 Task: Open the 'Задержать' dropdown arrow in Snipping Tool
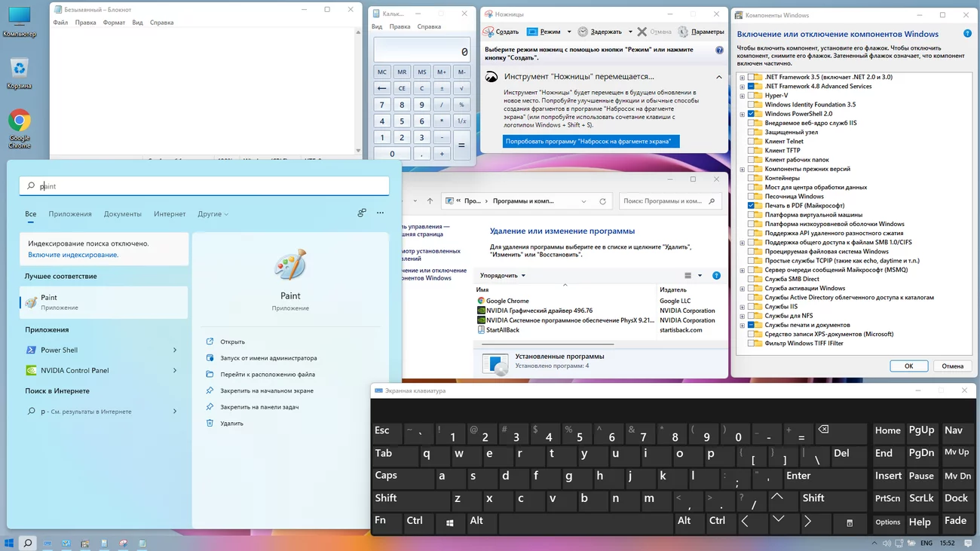point(630,32)
